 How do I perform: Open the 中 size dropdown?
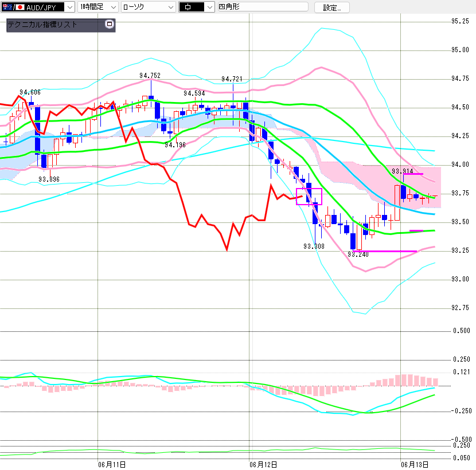[197, 7]
